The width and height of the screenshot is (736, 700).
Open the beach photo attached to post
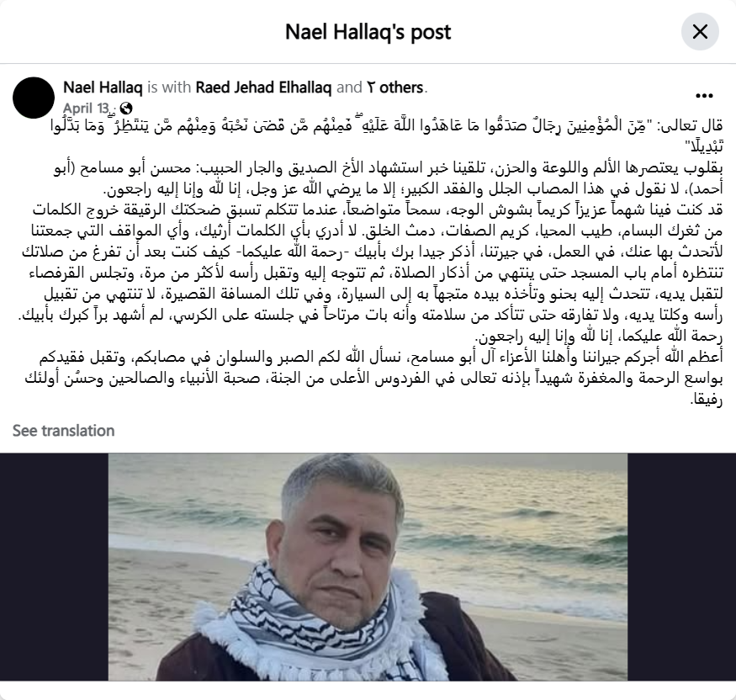point(368,567)
